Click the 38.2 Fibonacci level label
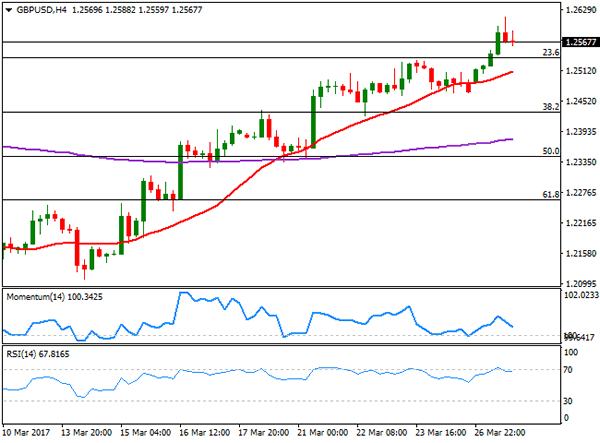 coord(551,107)
